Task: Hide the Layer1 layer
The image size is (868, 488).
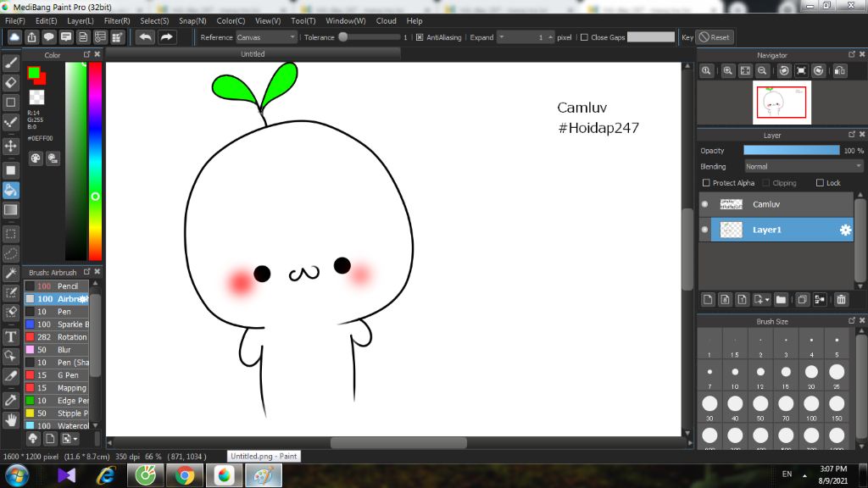Action: pyautogui.click(x=704, y=230)
